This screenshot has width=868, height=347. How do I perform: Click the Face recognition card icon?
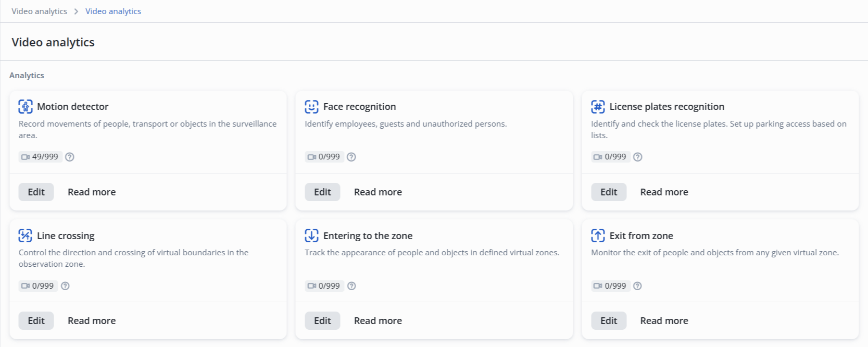(x=311, y=106)
